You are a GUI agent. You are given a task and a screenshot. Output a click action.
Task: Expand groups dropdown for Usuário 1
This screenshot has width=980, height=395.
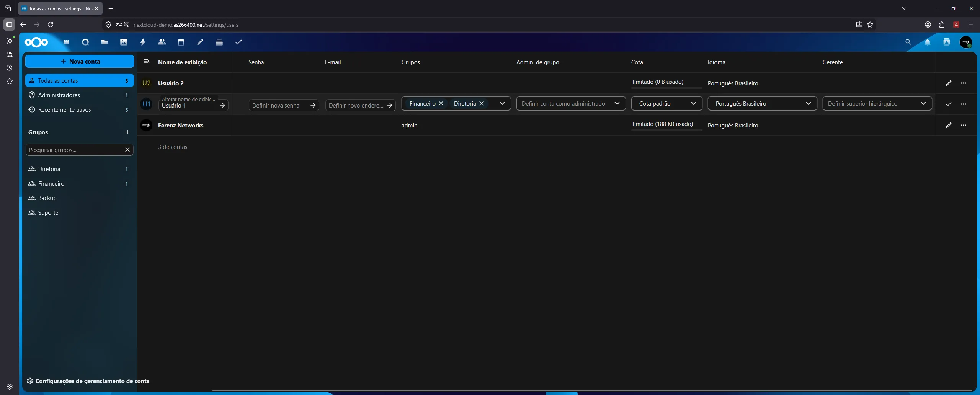502,103
